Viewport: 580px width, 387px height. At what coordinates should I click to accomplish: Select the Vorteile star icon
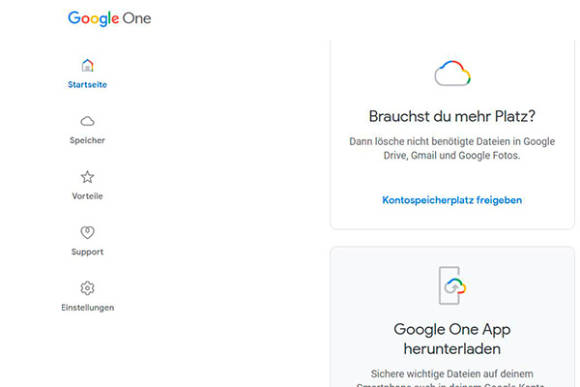(x=87, y=177)
